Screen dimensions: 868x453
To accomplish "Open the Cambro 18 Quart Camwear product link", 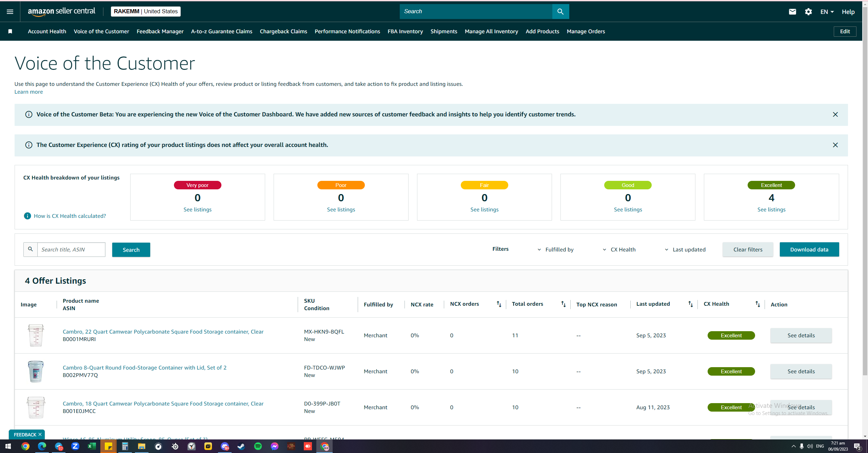I will point(163,403).
